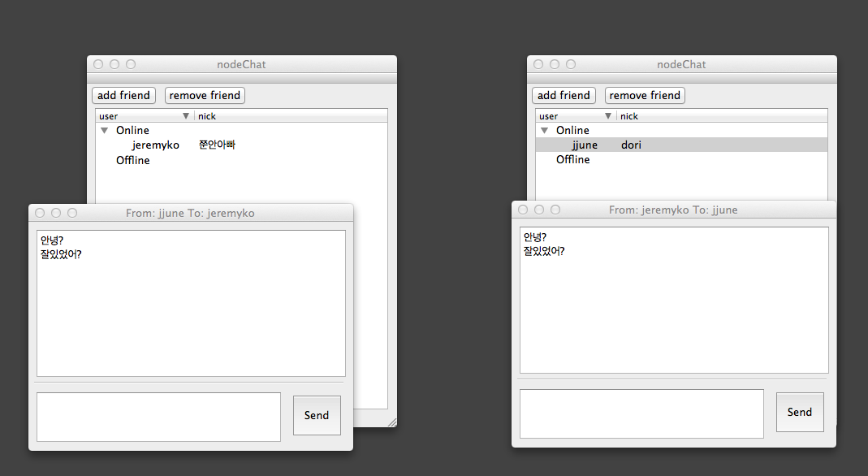
Task: Select jeremyko in the left buddy list
Action: tap(155, 145)
